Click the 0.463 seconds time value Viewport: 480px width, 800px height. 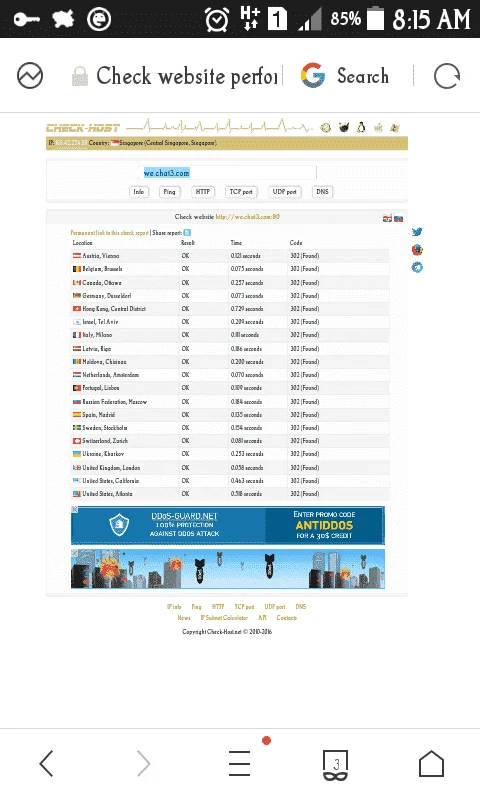pos(247,481)
